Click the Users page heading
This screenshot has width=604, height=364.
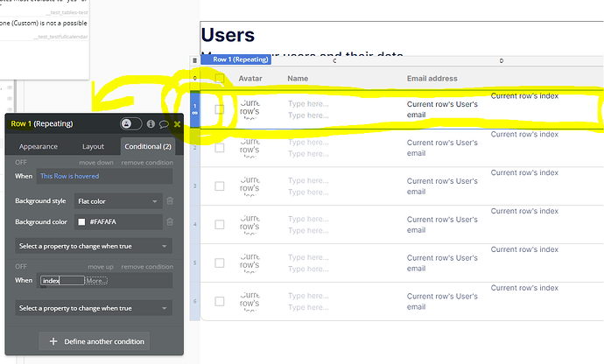click(x=228, y=35)
